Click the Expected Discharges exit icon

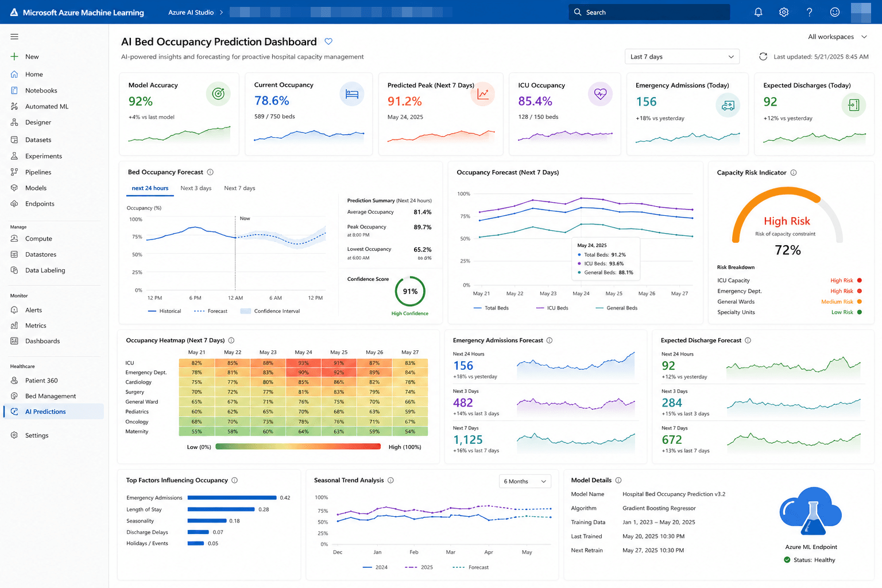854,105
